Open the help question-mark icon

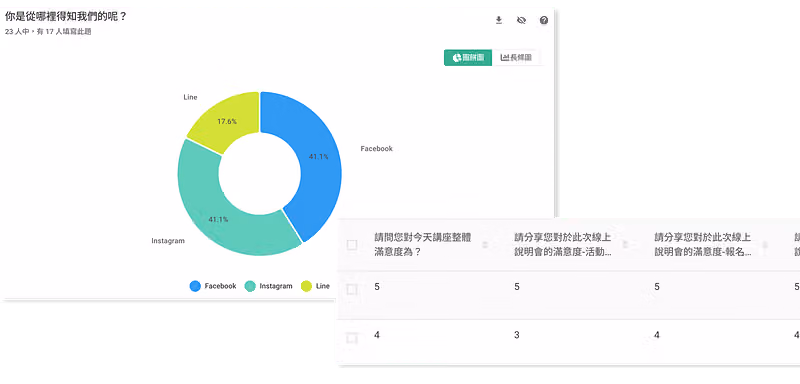(544, 20)
